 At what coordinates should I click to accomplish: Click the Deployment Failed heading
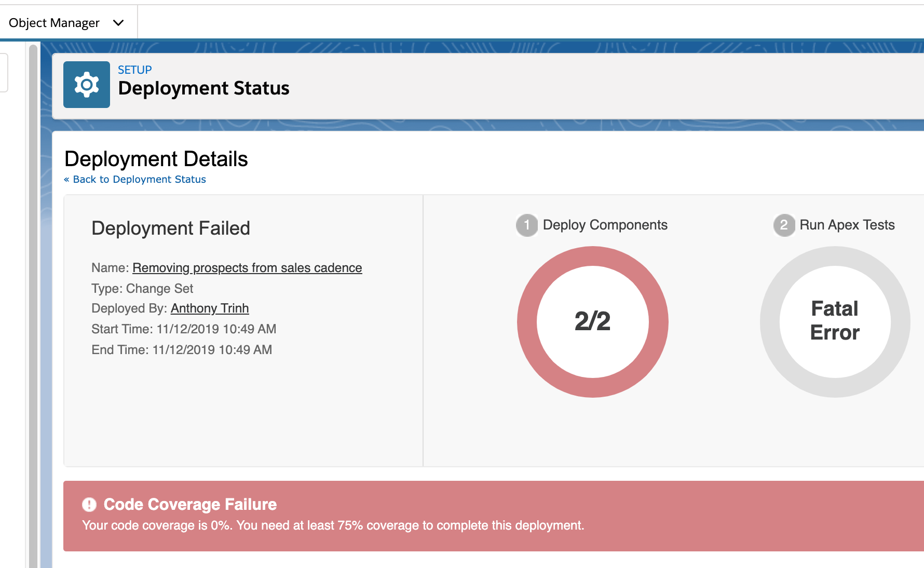pyautogui.click(x=171, y=228)
